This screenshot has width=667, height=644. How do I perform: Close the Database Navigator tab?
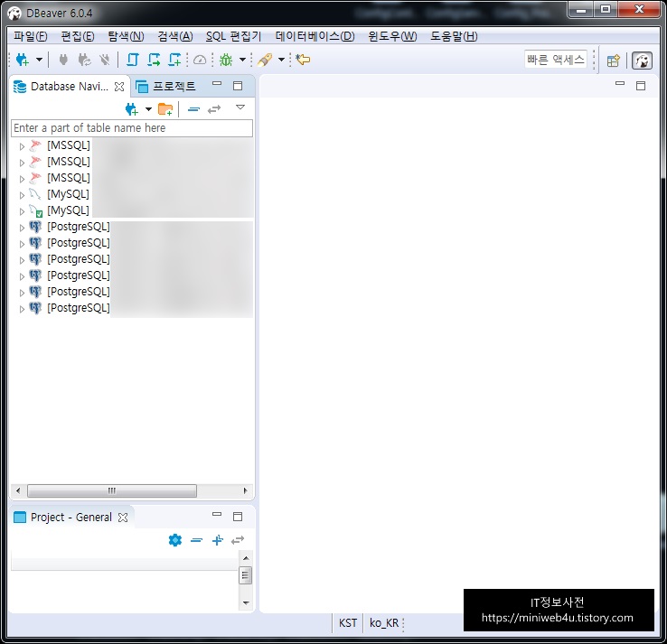119,87
